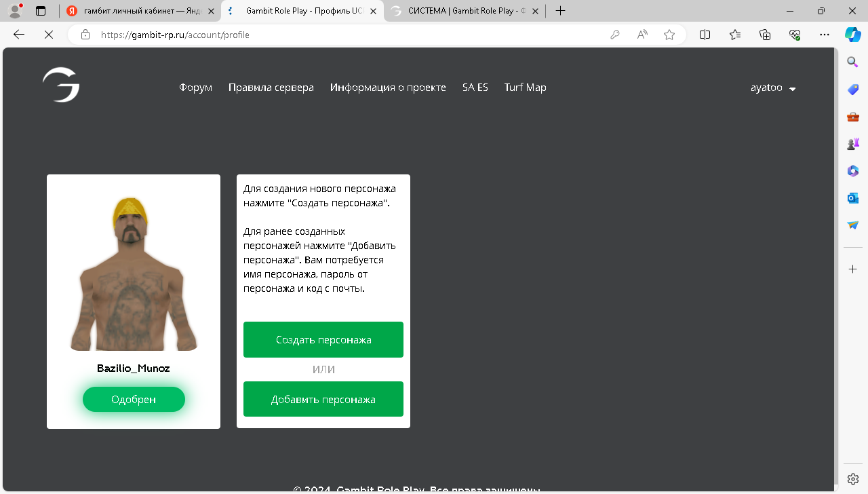This screenshot has width=868, height=494.
Task: Select the Bazilio_Munoz character image
Action: coord(134,271)
